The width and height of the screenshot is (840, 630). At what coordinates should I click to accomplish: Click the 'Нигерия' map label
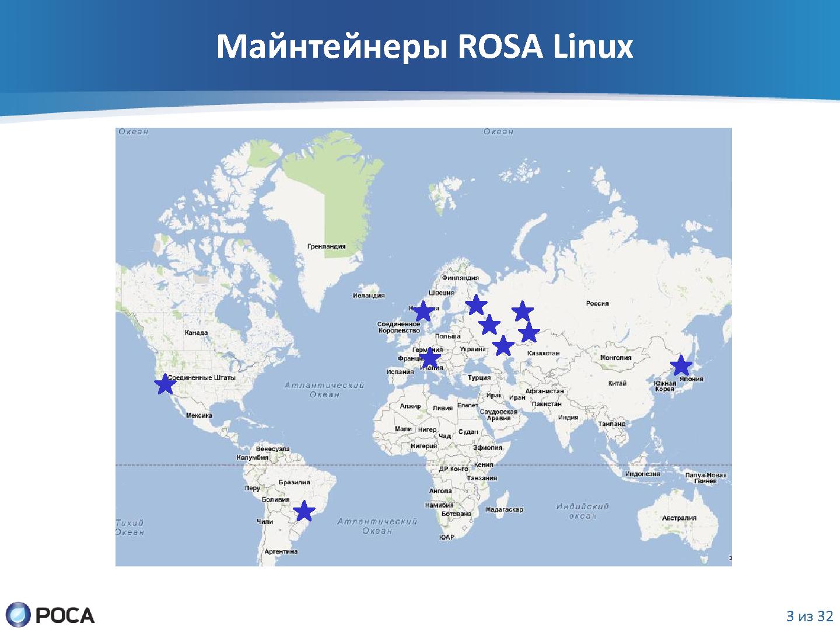click(423, 446)
